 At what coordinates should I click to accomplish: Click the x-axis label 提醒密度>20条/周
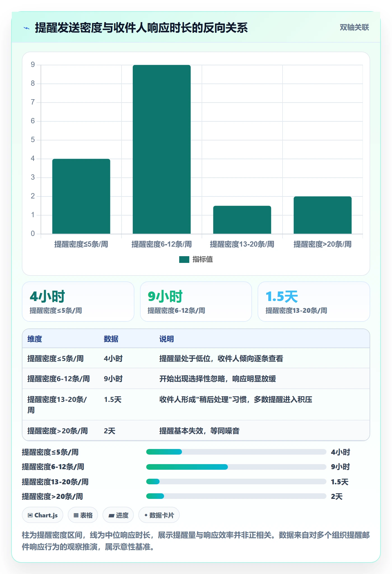[x=323, y=244]
